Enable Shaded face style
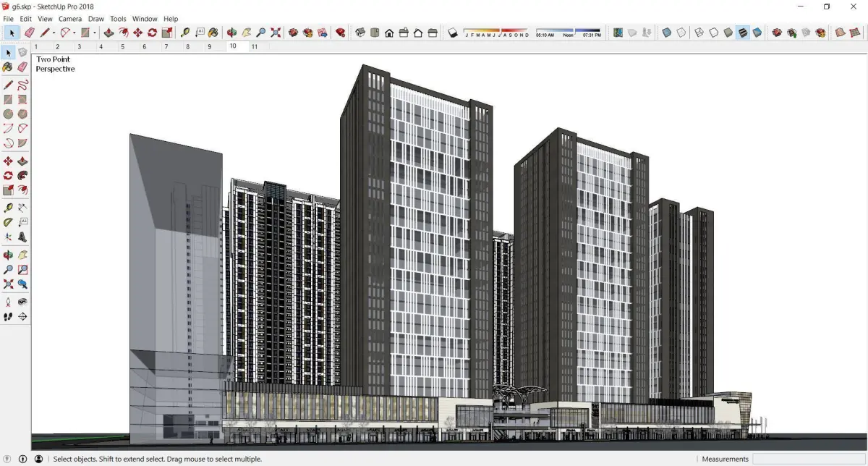Image resolution: width=868 pixels, height=466 pixels. click(x=728, y=33)
